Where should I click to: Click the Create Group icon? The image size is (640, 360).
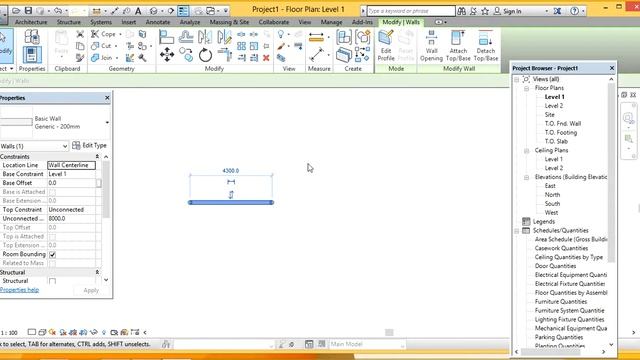tap(362, 38)
